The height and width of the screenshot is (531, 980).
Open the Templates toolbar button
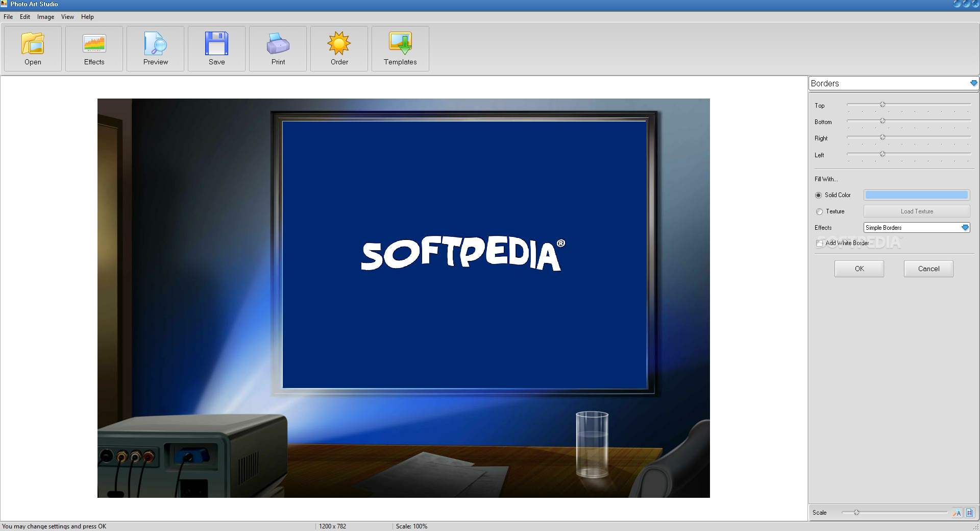(400, 49)
